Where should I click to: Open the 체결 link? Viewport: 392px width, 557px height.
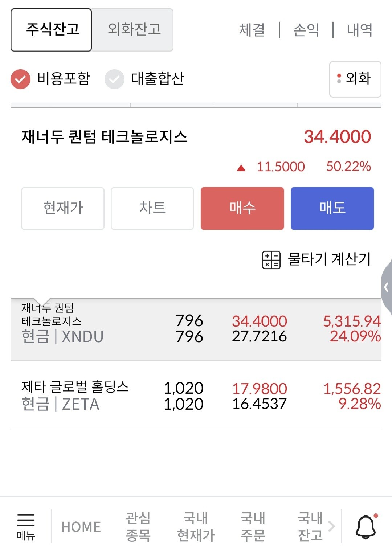[x=252, y=30]
